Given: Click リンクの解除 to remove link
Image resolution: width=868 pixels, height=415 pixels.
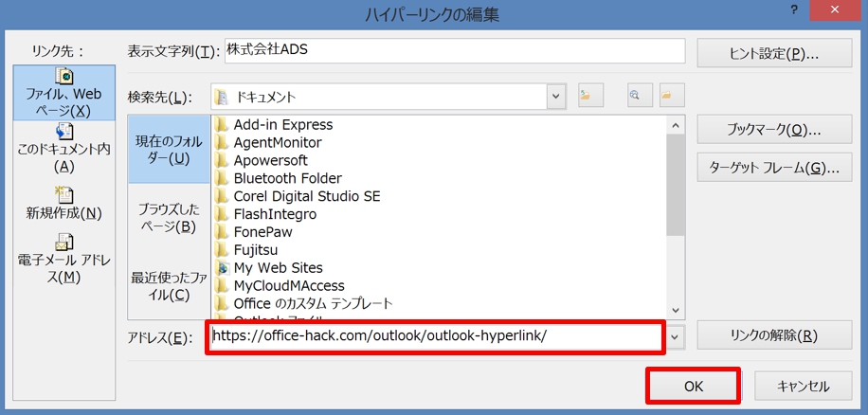Looking at the screenshot, I should pyautogui.click(x=774, y=334).
